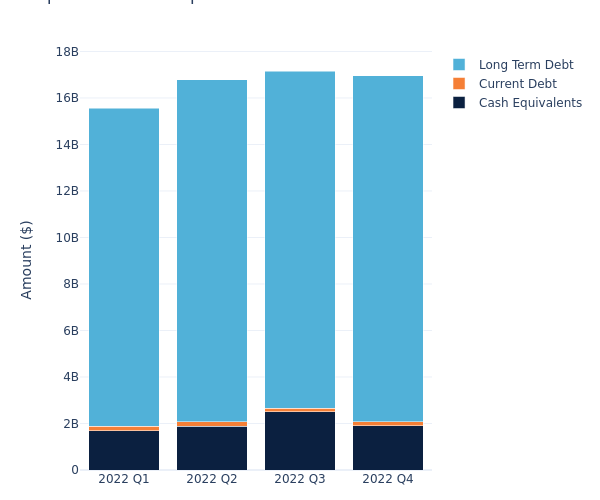Click the dark navy Cash Equivalents legend swatch

point(459,103)
